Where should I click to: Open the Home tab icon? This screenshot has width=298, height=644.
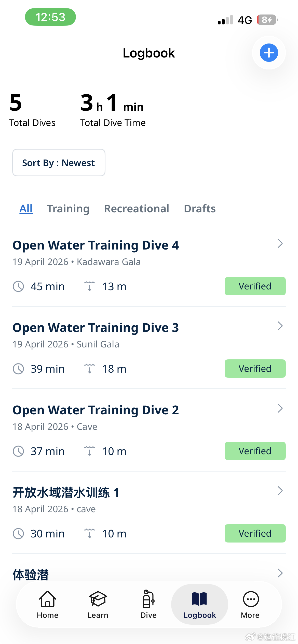click(x=48, y=599)
